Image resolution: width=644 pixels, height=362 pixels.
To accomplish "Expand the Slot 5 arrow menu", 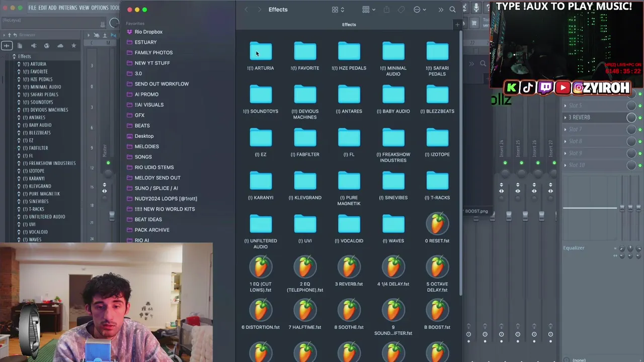I will [x=565, y=105].
